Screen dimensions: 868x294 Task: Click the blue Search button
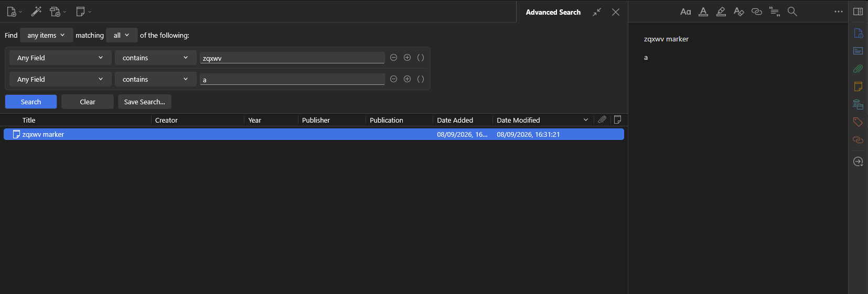pyautogui.click(x=31, y=102)
